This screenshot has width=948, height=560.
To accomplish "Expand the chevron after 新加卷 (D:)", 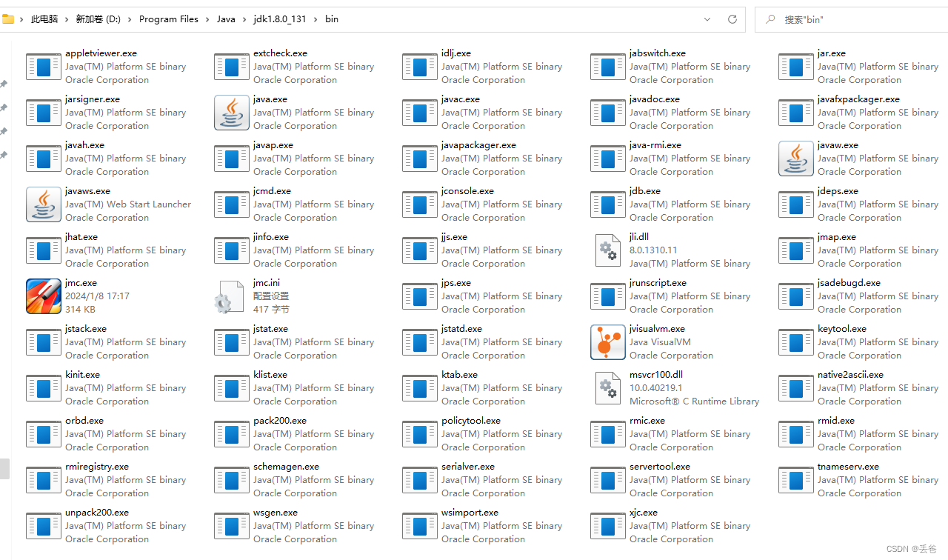I will click(x=130, y=19).
